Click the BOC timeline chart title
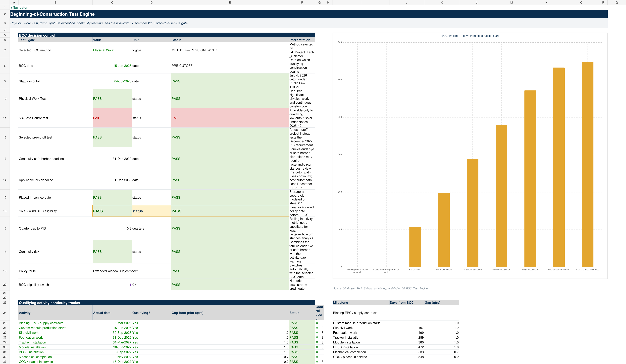Screen dimensions: 626x364 click(470, 36)
